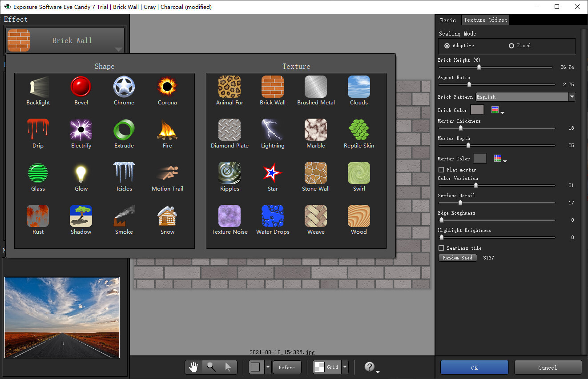Click the settings panel vertical scrollbar
Viewport: 588px width, 379px height.
pos(584,191)
